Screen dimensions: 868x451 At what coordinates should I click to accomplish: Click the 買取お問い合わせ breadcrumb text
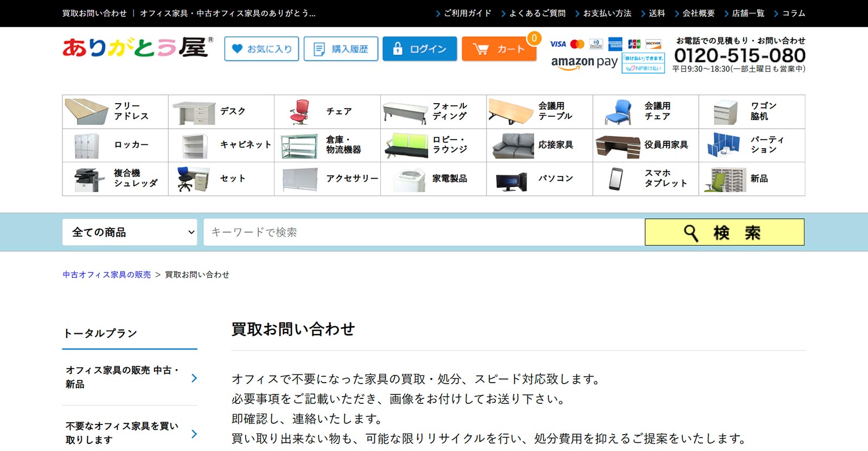[x=197, y=275]
